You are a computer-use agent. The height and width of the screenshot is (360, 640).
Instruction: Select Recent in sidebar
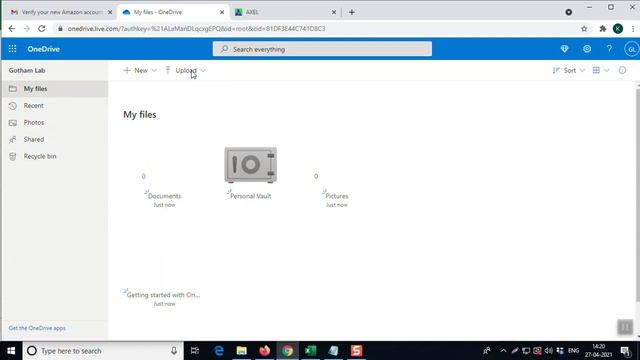coord(55,106)
